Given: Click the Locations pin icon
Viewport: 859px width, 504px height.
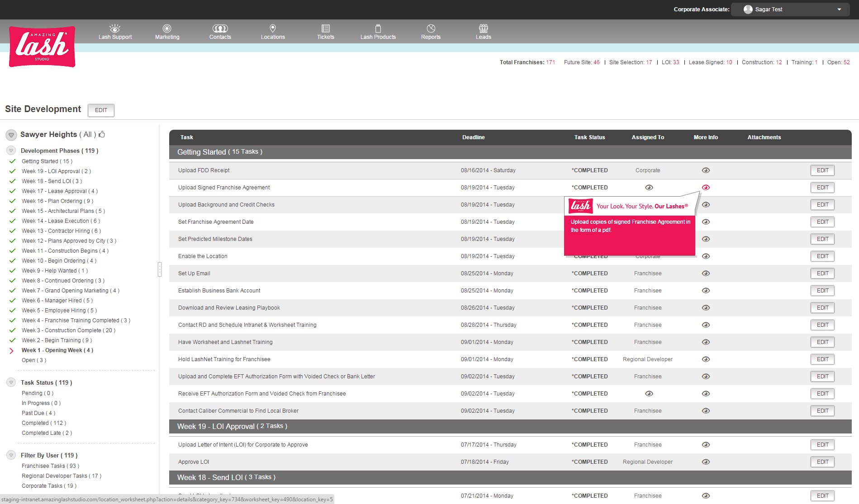Looking at the screenshot, I should coord(273,28).
